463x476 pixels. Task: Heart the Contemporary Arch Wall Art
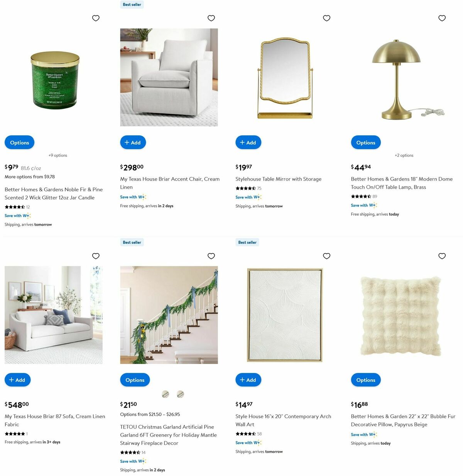[x=326, y=256]
